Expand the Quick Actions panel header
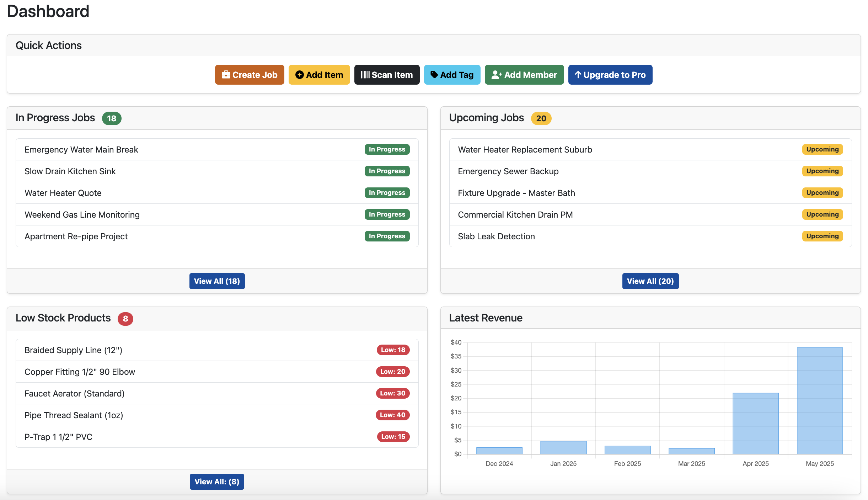868x500 pixels. tap(48, 45)
